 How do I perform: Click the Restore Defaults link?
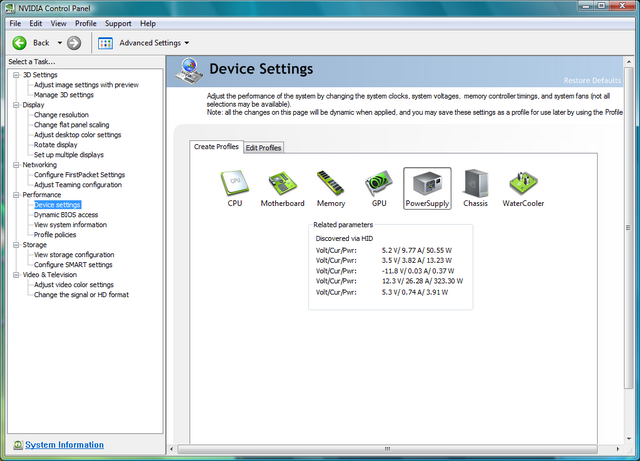592,80
